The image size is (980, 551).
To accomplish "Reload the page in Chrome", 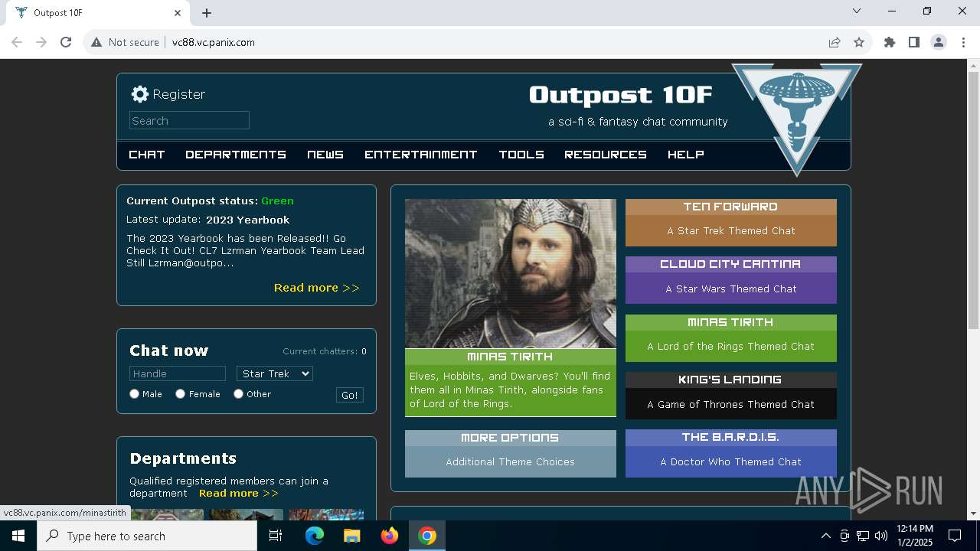I will pyautogui.click(x=66, y=42).
